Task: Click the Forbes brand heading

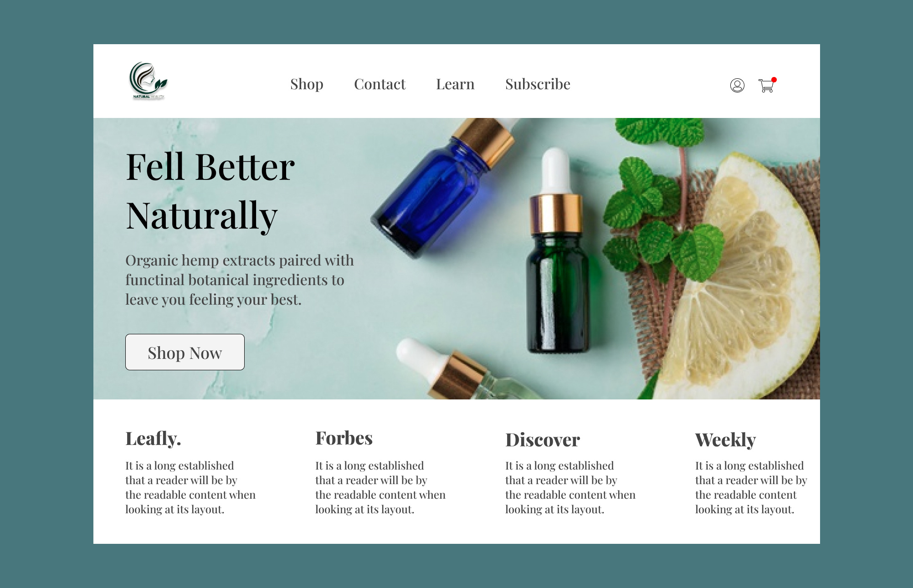Action: 344,438
